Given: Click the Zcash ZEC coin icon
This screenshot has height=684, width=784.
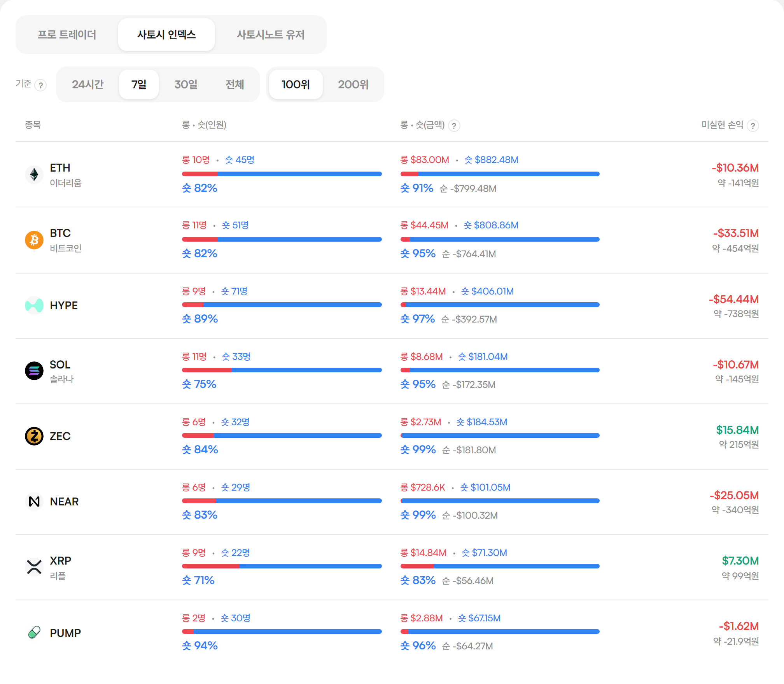Looking at the screenshot, I should [34, 436].
